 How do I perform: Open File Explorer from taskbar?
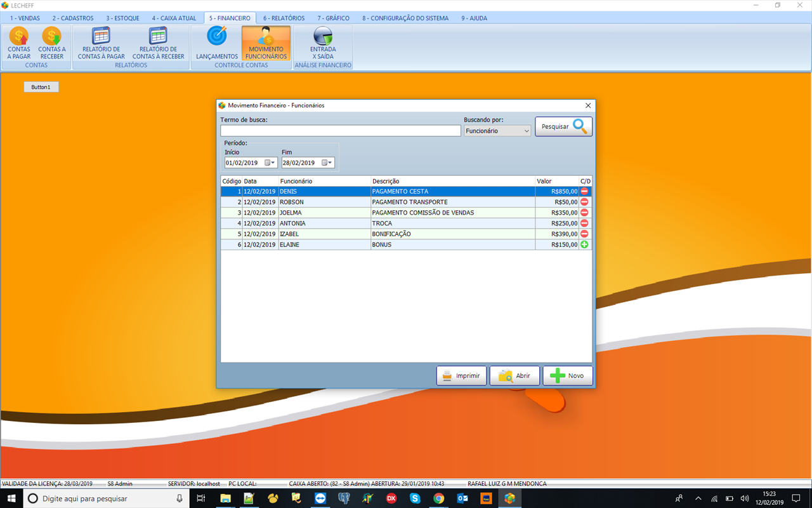(225, 498)
